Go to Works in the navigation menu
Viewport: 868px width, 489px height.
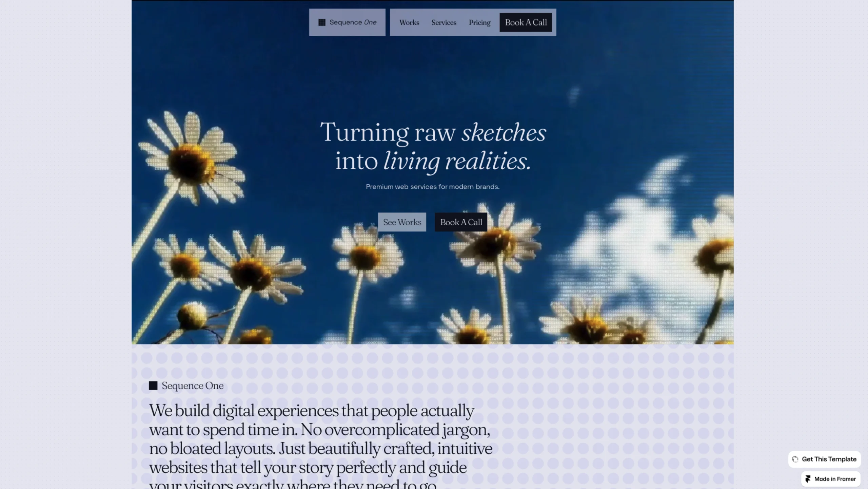point(409,22)
